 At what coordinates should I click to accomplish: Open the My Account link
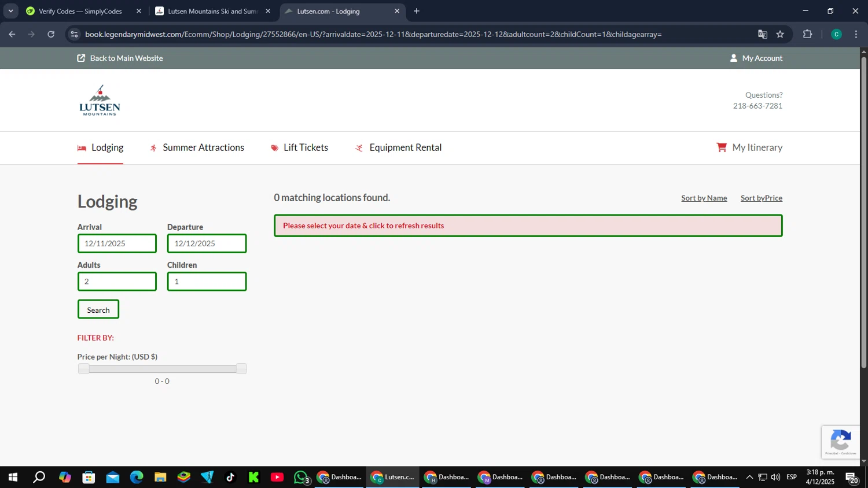[x=762, y=58]
